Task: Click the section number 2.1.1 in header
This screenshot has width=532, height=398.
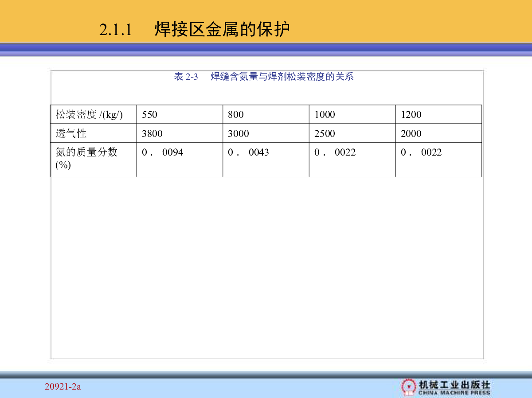Action: [x=116, y=30]
